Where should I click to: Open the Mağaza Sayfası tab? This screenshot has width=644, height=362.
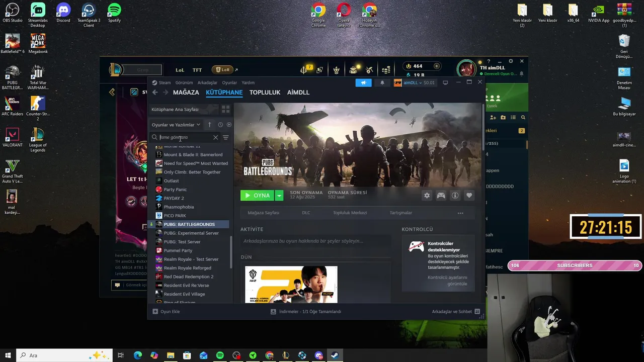pos(263,213)
